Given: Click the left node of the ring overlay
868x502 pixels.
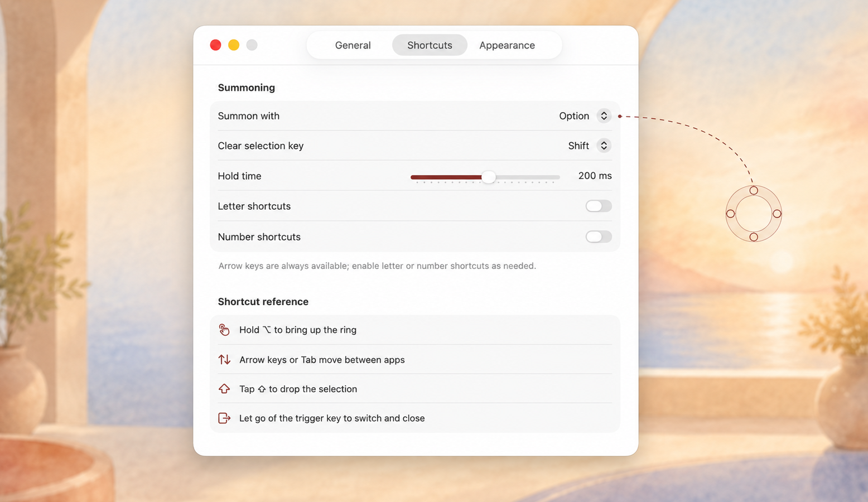Looking at the screenshot, I should [x=731, y=214].
